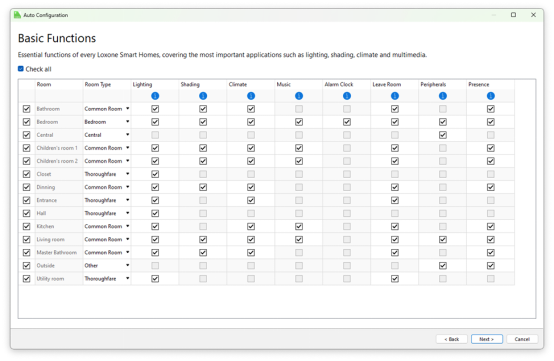The image size is (554, 361).
Task: Uncheck Peripherals for the Living room row
Action: tap(443, 239)
